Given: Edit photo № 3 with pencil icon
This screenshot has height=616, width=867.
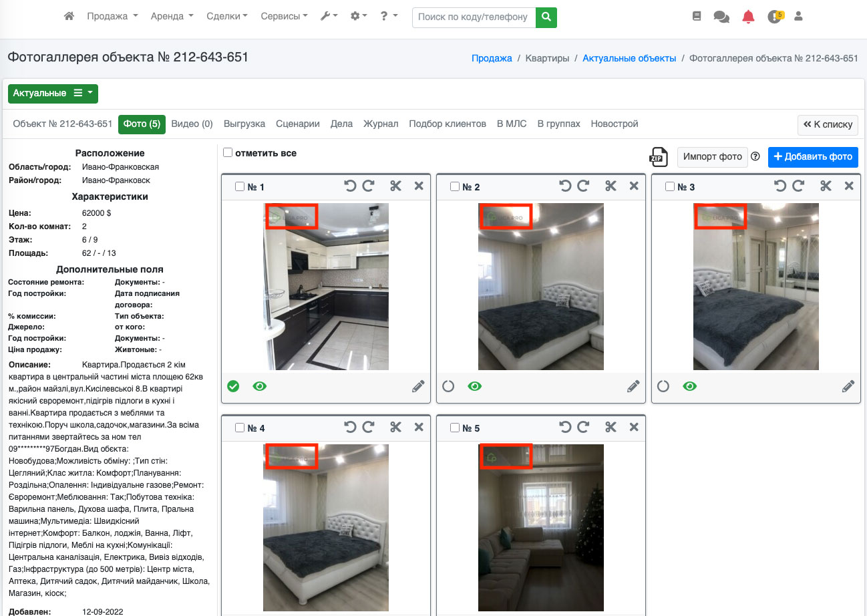Looking at the screenshot, I should click(x=848, y=386).
